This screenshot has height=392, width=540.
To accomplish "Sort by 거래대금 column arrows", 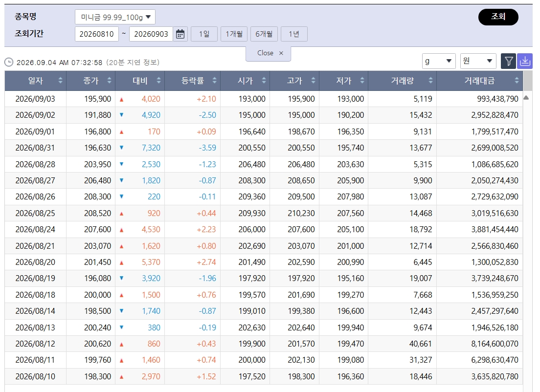I will 517,81.
